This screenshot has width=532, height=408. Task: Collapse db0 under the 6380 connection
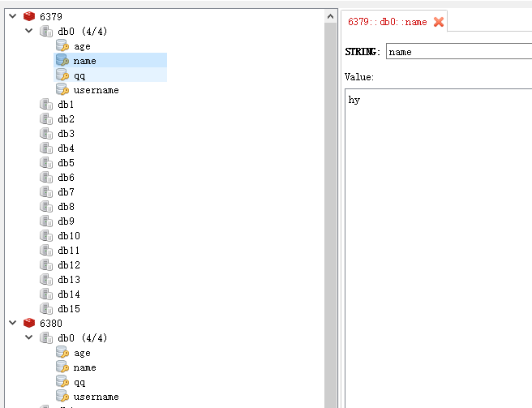tap(29, 337)
